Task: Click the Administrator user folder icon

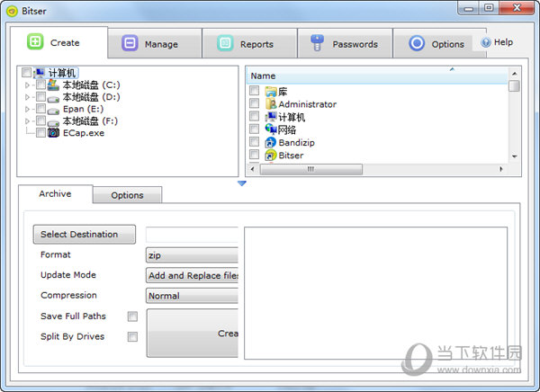Action: (x=271, y=104)
